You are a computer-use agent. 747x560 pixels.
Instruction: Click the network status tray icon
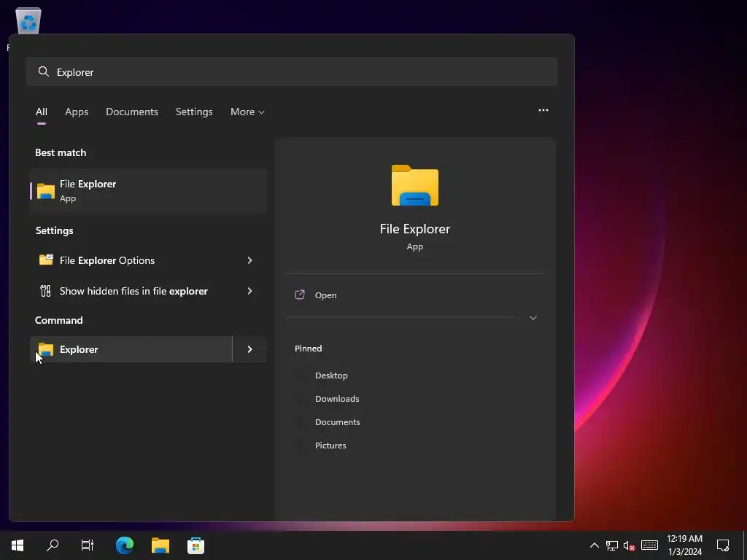pyautogui.click(x=612, y=545)
